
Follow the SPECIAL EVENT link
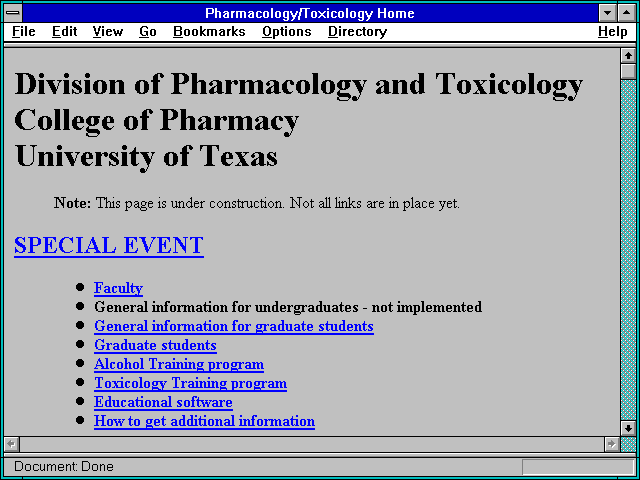[109, 245]
